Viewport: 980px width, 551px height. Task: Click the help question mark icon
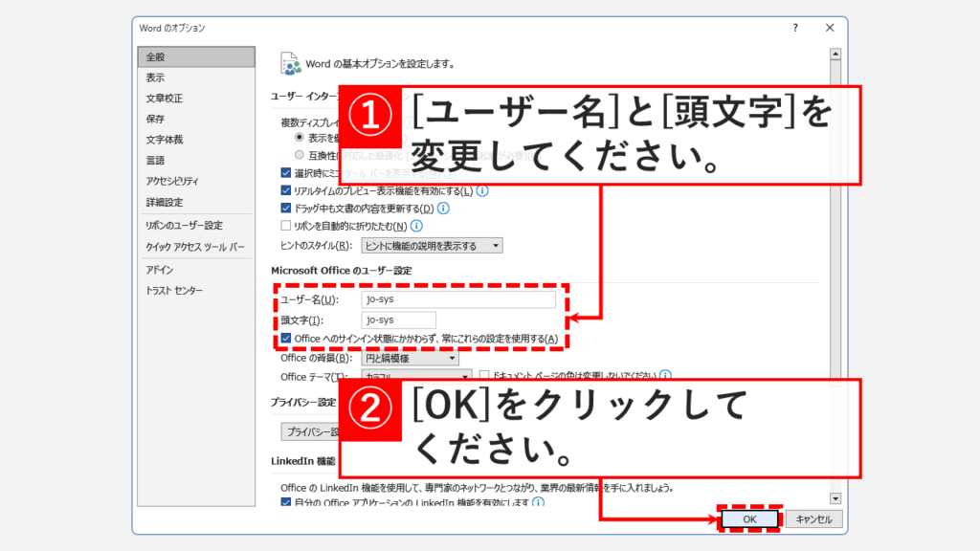(x=794, y=28)
